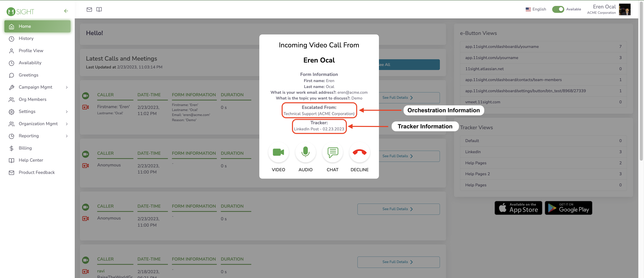Viewport: 644px width, 278px height.
Task: Click the 11Sight logo
Action: click(x=20, y=12)
